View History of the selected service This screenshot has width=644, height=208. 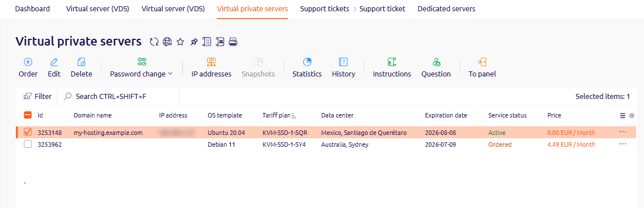point(343,67)
